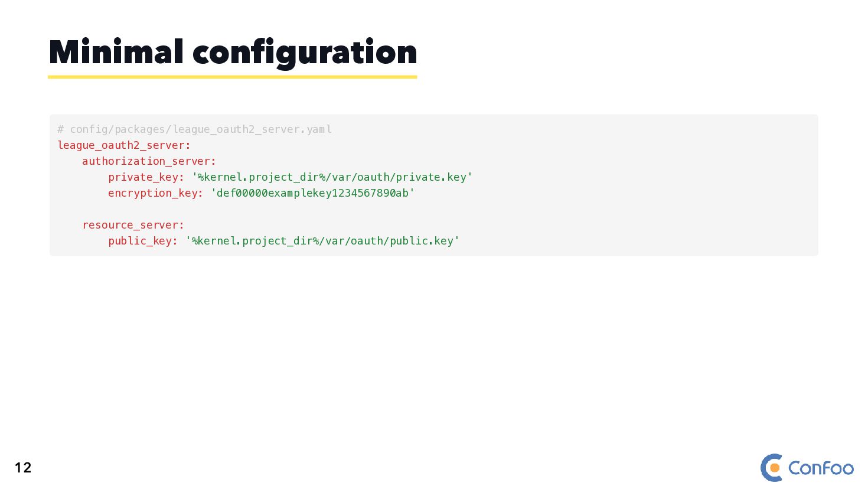This screenshot has width=868, height=489.
Task: Click the ConFoo logo icon
Action: click(x=771, y=468)
